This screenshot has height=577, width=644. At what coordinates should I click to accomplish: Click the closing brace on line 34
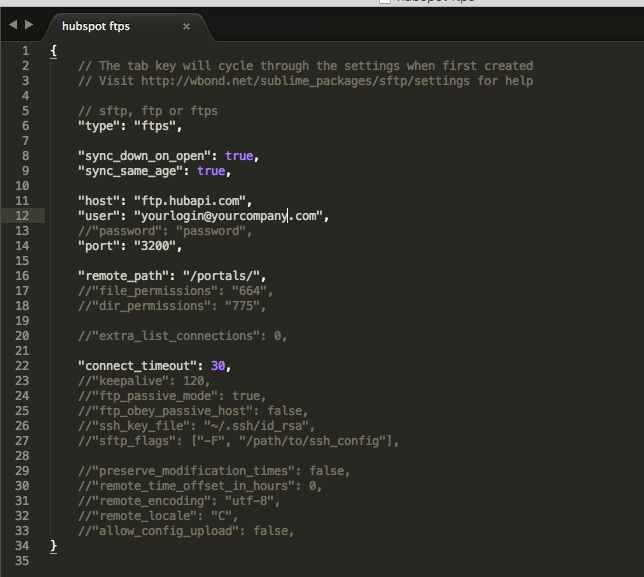tap(53, 546)
